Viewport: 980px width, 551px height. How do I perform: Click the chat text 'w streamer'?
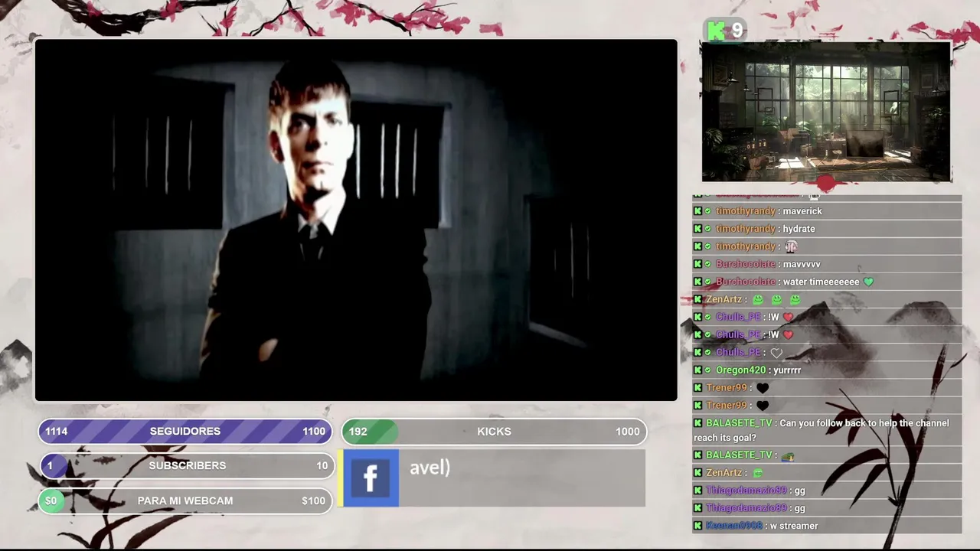794,526
